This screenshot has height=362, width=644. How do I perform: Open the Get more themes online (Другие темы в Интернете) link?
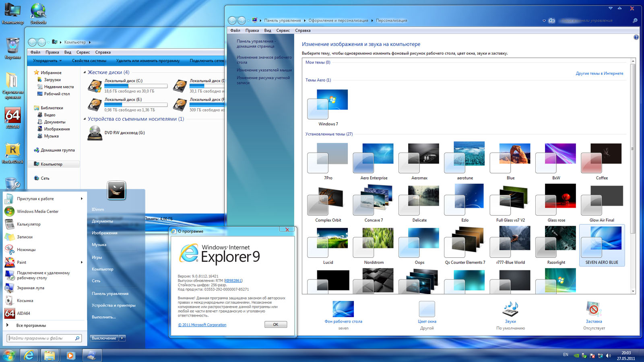pyautogui.click(x=599, y=73)
